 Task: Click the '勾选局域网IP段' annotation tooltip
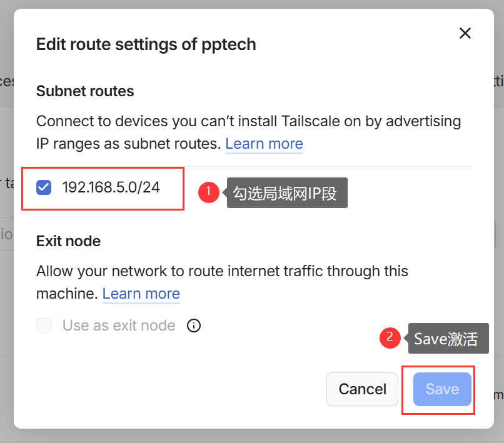pos(285,194)
